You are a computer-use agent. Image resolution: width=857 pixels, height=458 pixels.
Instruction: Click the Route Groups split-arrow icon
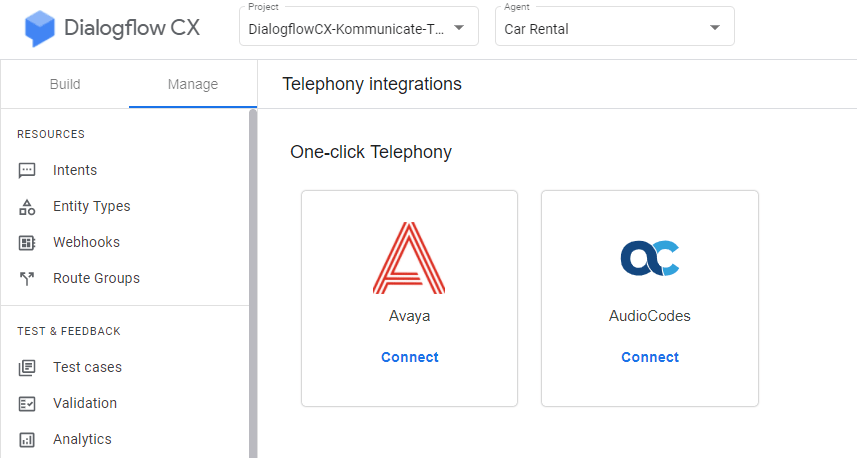pos(27,279)
